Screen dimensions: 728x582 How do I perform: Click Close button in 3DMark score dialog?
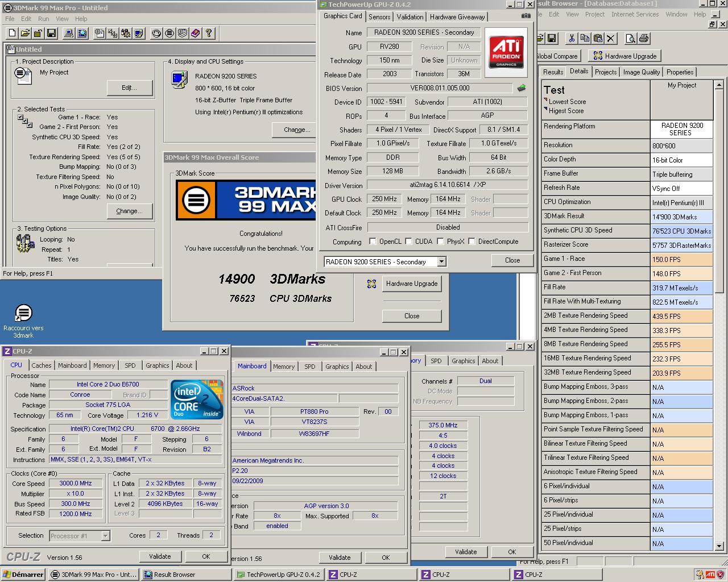(x=412, y=316)
